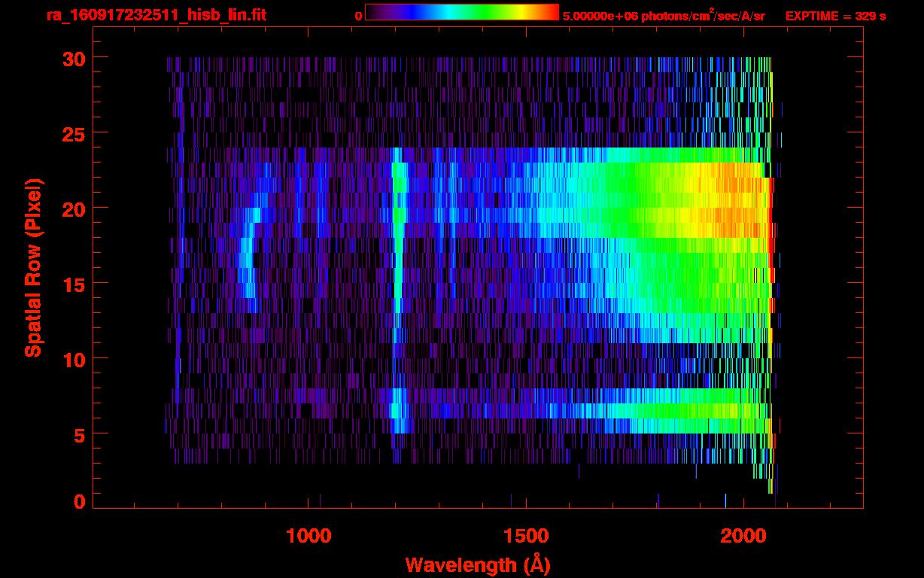Click the rainbow color scale bar
The width and height of the screenshot is (924, 578).
click(x=462, y=13)
